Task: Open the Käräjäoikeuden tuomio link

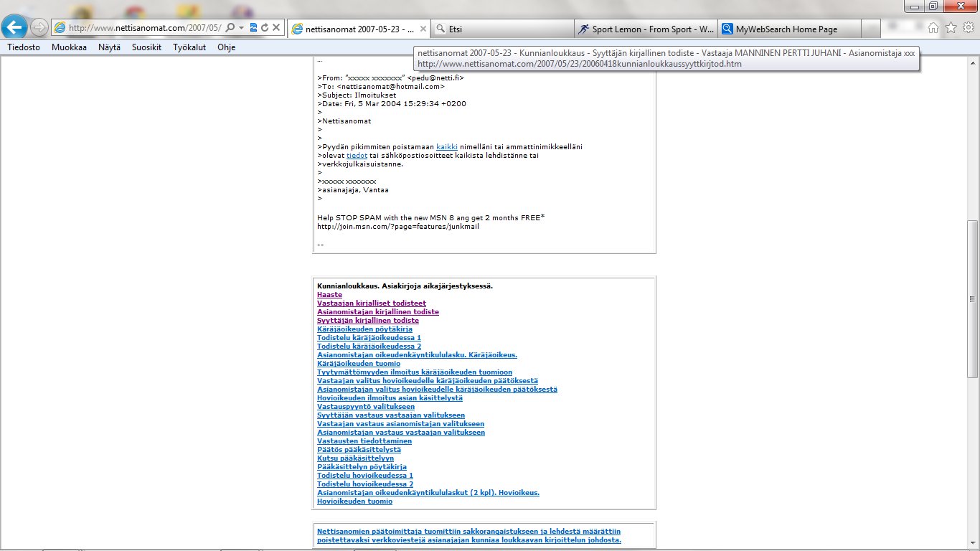Action: [359, 364]
